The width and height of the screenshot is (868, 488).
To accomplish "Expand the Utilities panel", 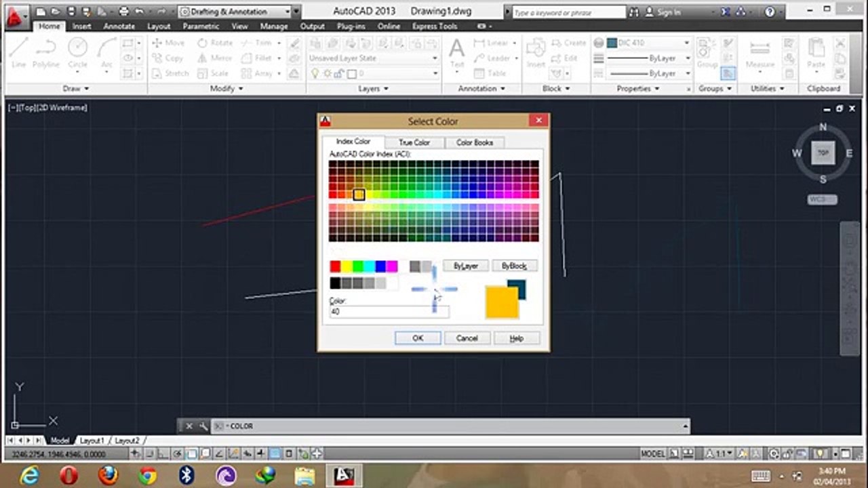I will (768, 89).
